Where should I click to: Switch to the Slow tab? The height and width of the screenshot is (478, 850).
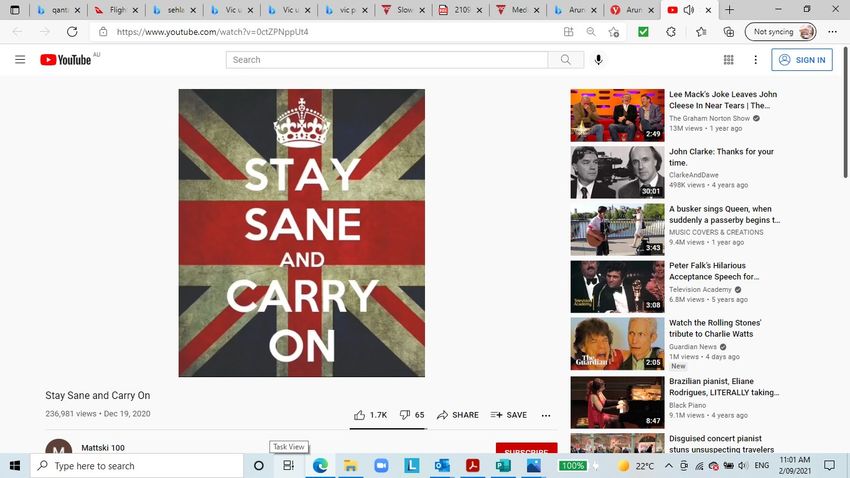tap(403, 10)
